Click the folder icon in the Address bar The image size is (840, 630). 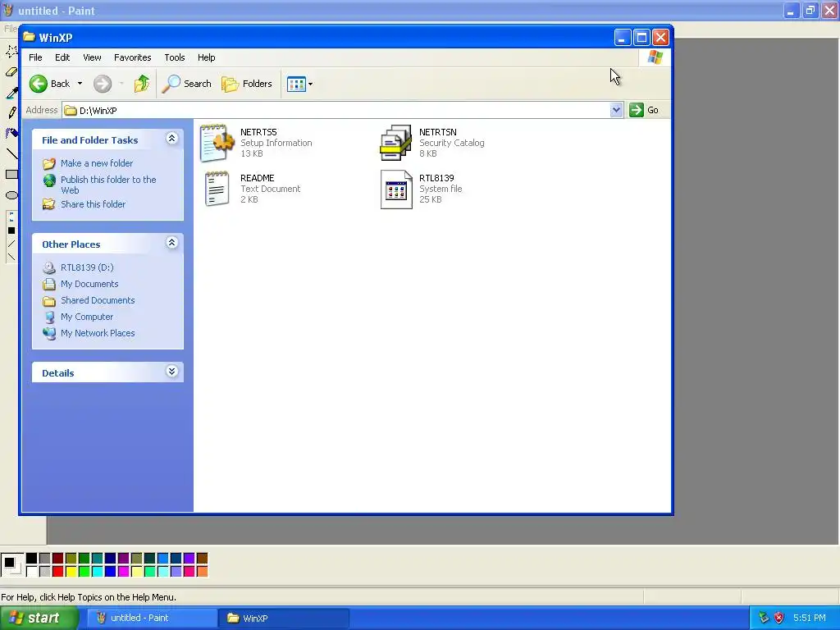(71, 111)
